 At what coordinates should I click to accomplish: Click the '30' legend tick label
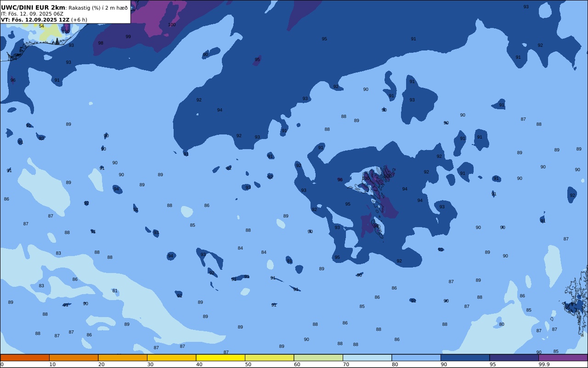(150, 364)
